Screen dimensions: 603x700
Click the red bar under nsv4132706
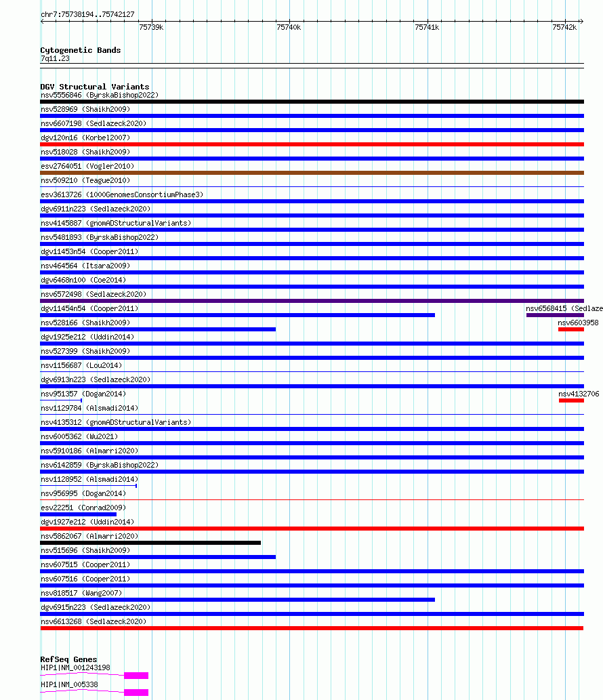coord(571,400)
